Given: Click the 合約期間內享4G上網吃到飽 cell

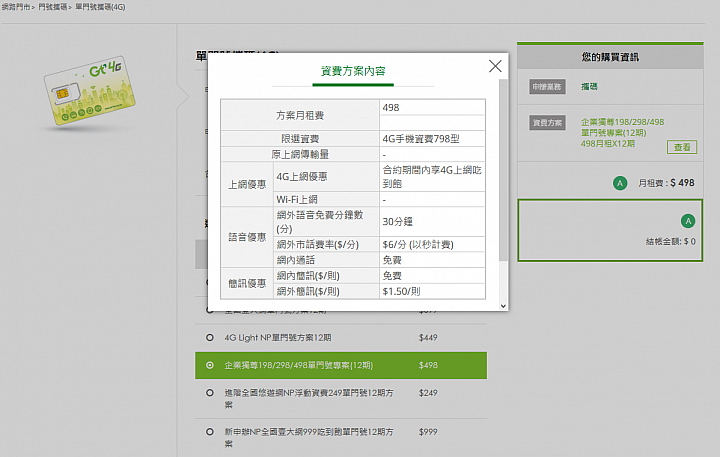Looking at the screenshot, I should coord(432,177).
